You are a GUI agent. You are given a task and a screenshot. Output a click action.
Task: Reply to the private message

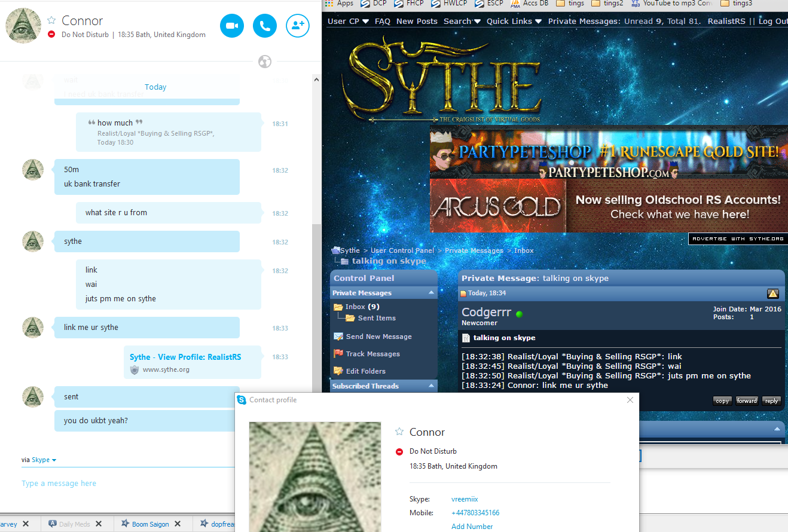(771, 401)
